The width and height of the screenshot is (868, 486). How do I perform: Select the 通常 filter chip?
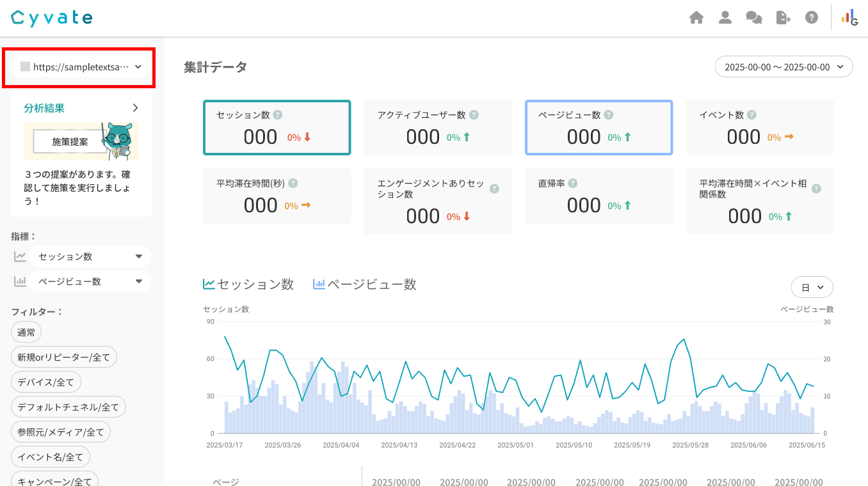[x=26, y=332]
